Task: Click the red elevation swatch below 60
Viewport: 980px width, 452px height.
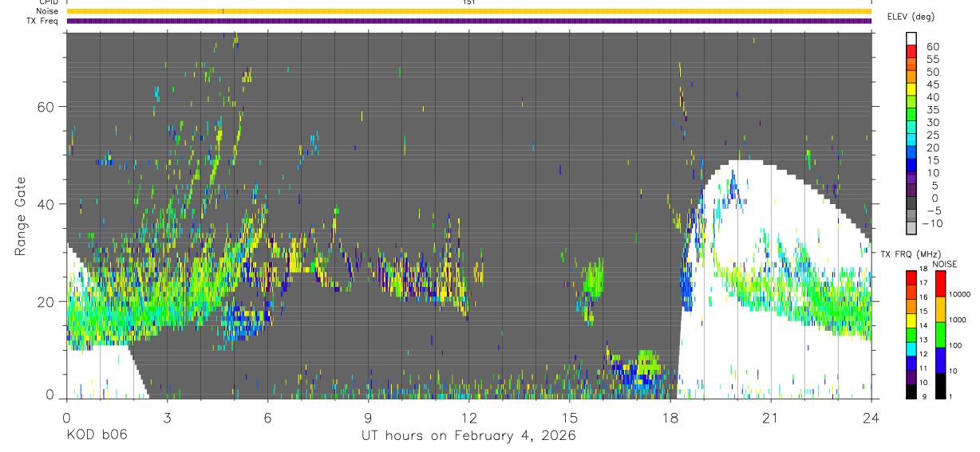Action: click(912, 53)
